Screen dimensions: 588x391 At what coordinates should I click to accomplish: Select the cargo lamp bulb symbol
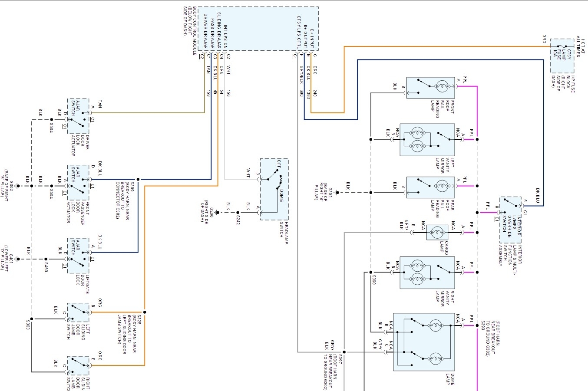(x=437, y=233)
